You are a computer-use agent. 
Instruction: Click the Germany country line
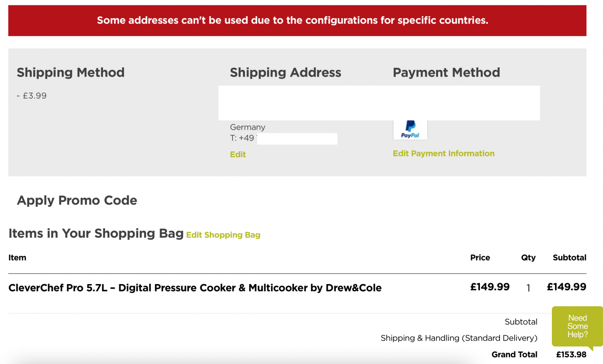click(247, 127)
